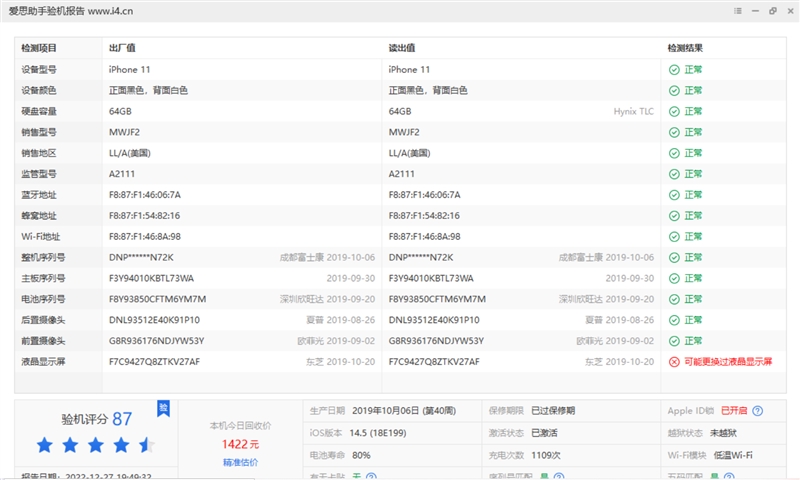Click the red warning icon in 液晶显示屏 row
Viewport: 800px width, 480px height.
[x=674, y=361]
